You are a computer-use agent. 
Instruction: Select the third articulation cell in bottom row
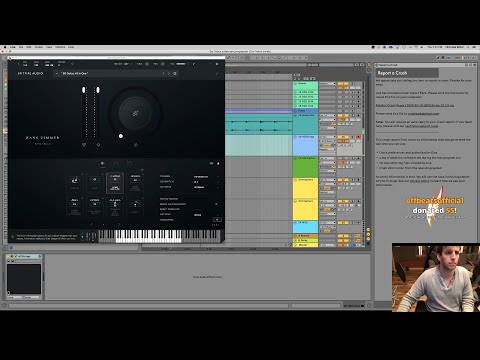[x=115, y=206]
